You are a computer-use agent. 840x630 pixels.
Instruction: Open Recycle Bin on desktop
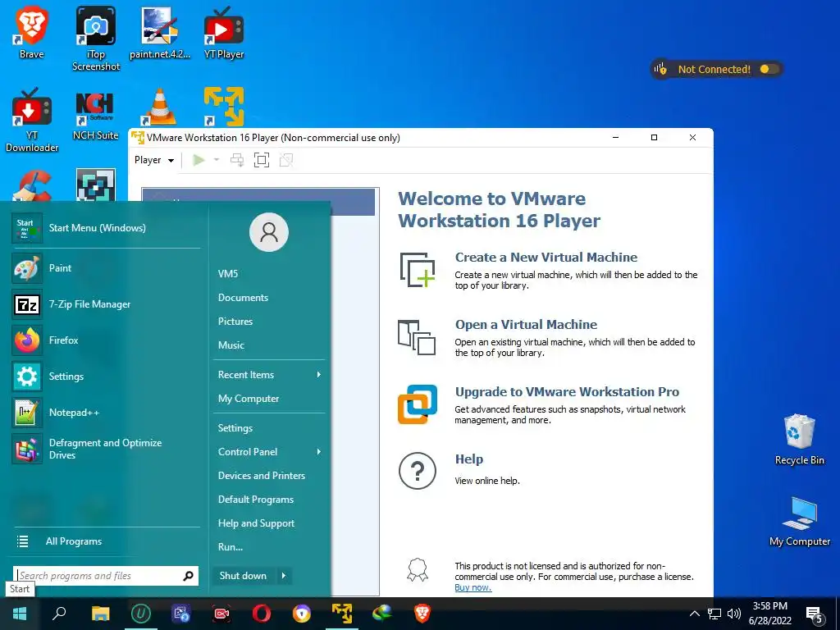799,440
